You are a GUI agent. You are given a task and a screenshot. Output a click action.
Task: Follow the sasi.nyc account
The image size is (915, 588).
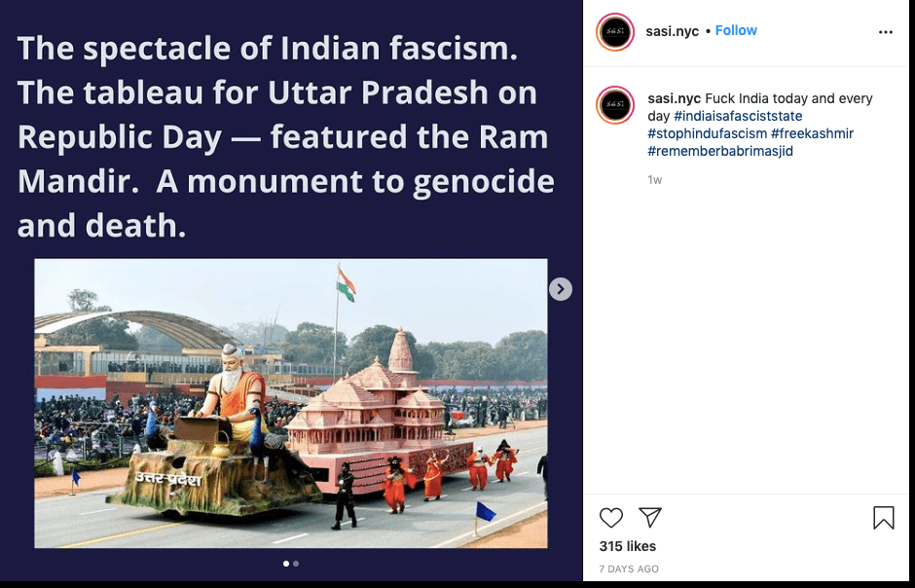[x=736, y=30]
